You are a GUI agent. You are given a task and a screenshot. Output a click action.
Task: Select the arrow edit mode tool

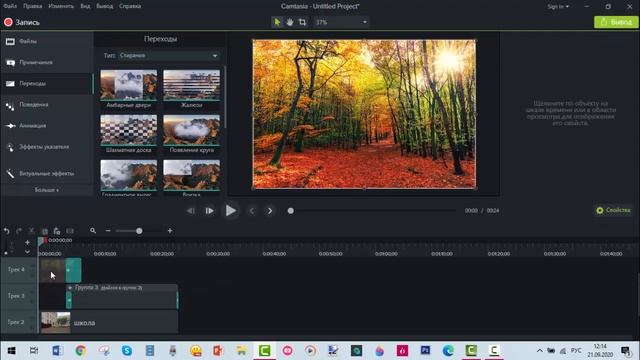pos(277,22)
